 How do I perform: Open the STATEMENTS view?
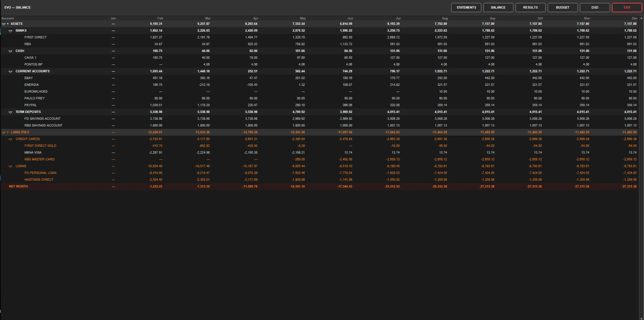click(466, 8)
